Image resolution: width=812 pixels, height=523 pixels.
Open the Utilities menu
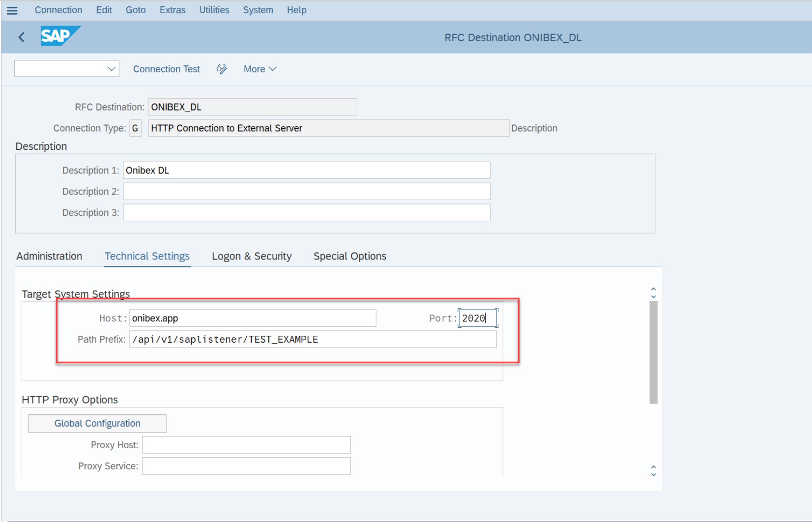[x=214, y=10]
